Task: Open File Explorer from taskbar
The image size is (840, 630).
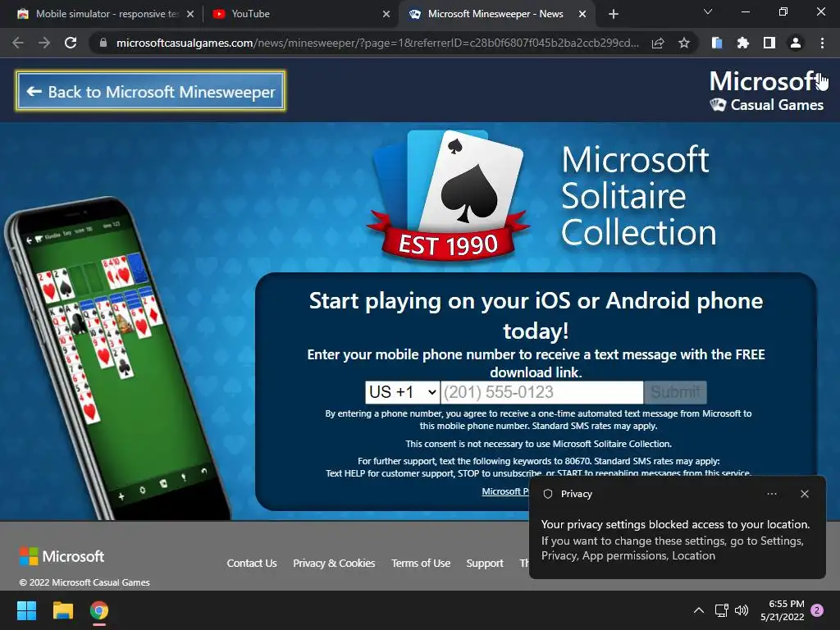Action: point(62,610)
